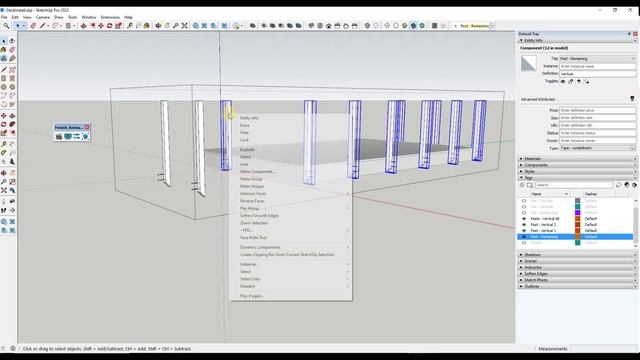This screenshot has width=640, height=360.
Task: Expand the Outliner panel
Action: click(x=578, y=287)
